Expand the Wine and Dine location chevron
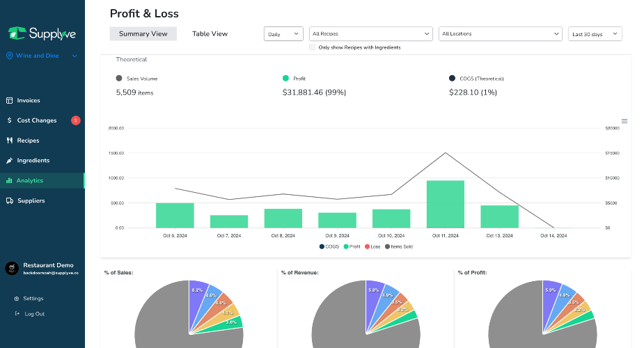 (x=74, y=56)
